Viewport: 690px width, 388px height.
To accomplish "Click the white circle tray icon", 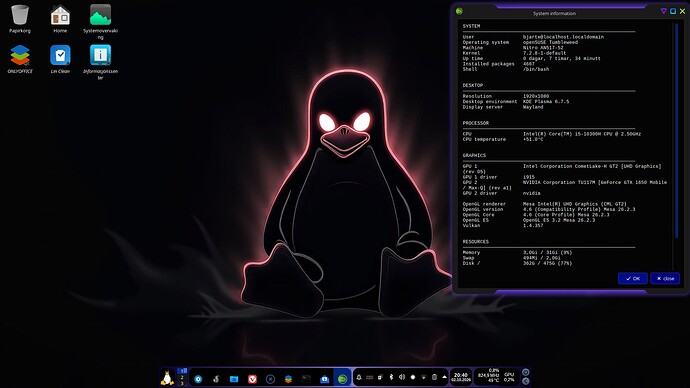I will (x=413, y=377).
